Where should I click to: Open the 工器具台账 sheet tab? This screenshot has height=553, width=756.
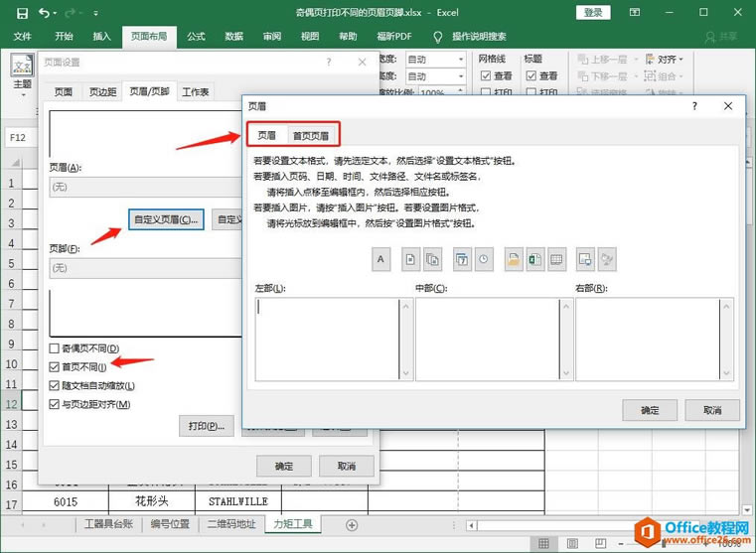pyautogui.click(x=108, y=524)
